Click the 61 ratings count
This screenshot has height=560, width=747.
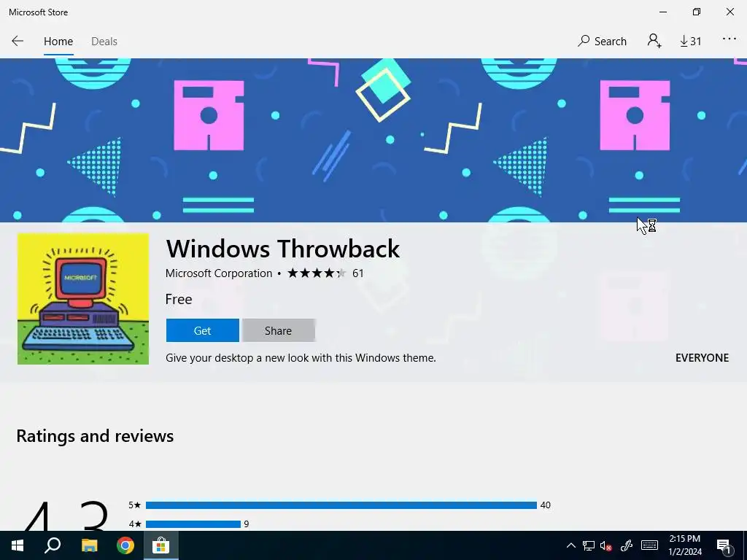[357, 273]
